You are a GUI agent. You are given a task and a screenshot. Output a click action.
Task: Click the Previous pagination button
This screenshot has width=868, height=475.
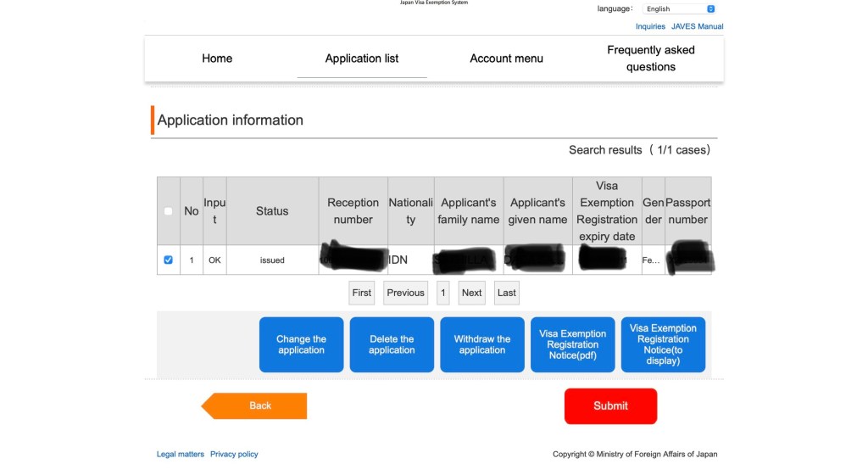(405, 293)
